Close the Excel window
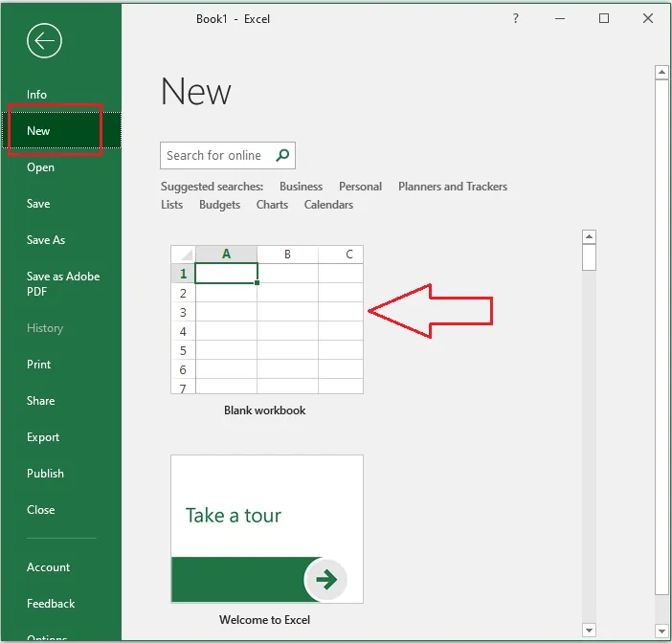 pos(648,18)
